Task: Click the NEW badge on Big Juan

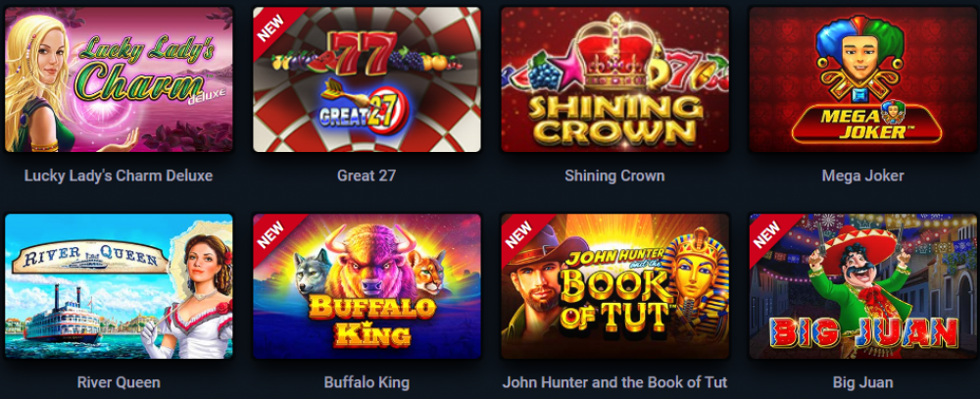Action: tap(767, 232)
